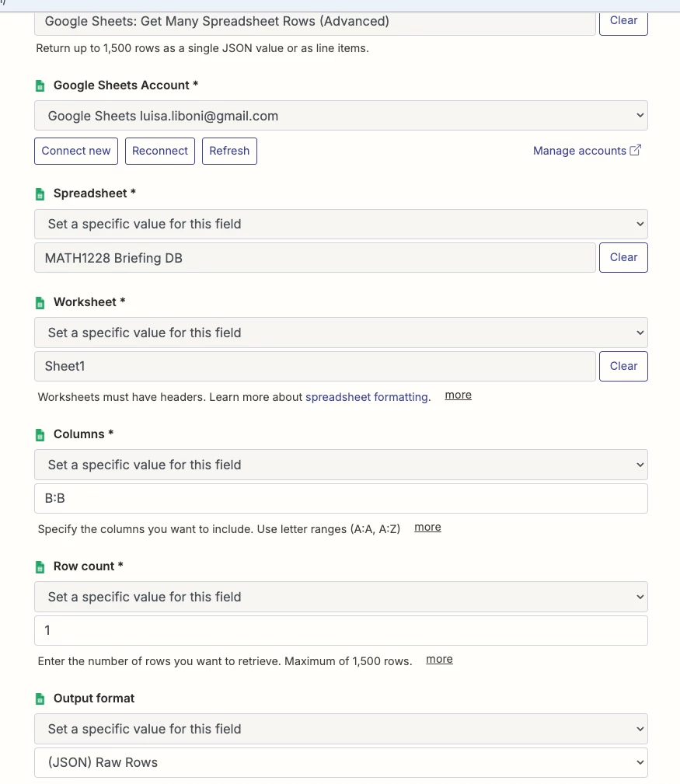Viewport: 680px width, 784px height.
Task: Click external link icon next to Manage accounts
Action: click(635, 151)
